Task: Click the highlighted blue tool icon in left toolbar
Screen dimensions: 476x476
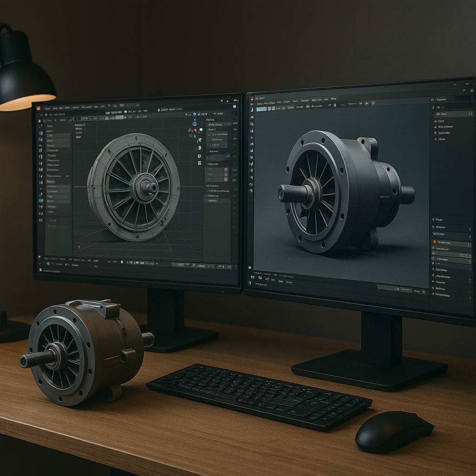Action: pyautogui.click(x=41, y=199)
